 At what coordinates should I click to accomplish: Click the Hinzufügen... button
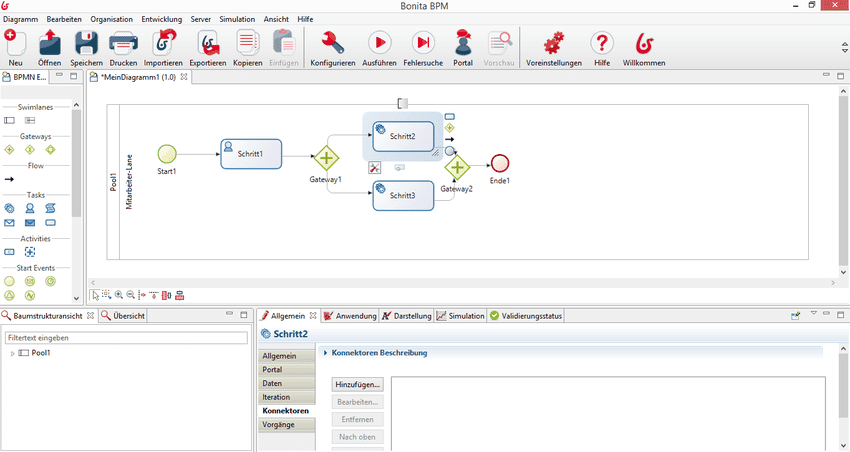pyautogui.click(x=357, y=384)
